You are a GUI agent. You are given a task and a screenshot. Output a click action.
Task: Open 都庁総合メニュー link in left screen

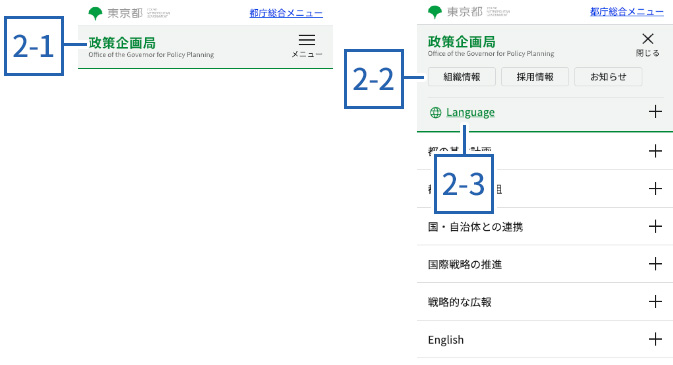(286, 13)
